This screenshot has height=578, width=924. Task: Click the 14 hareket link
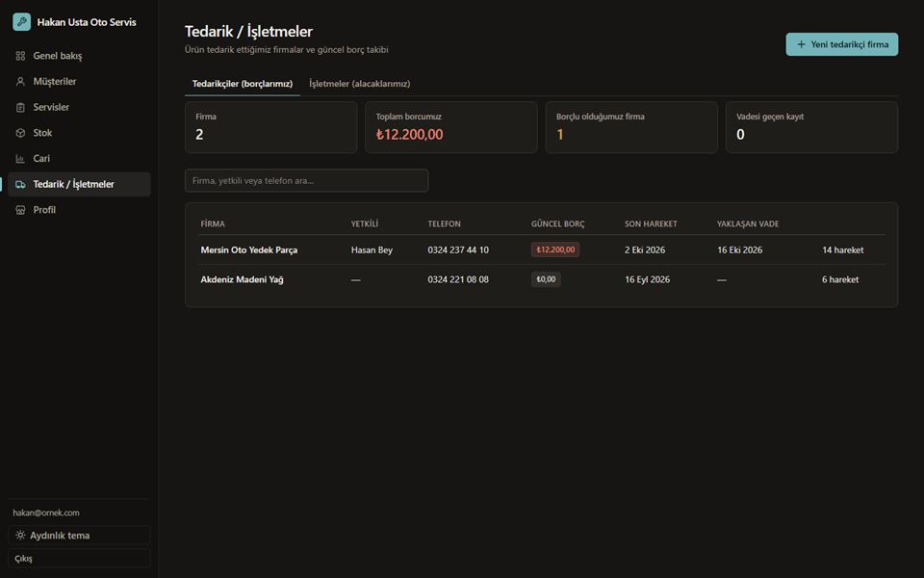843,250
